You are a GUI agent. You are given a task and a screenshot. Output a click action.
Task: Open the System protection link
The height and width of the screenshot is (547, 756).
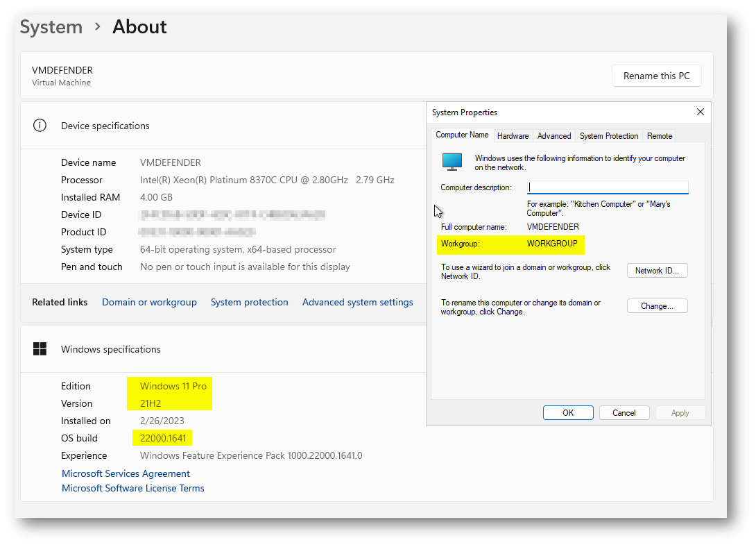pyautogui.click(x=249, y=302)
